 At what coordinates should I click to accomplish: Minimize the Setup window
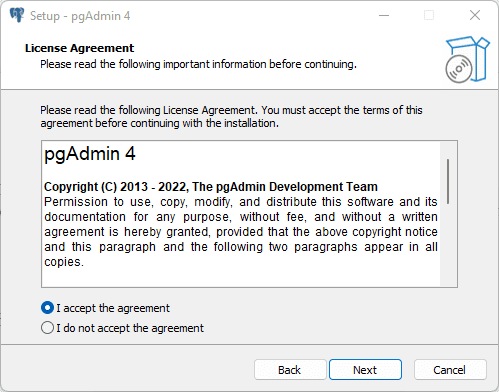click(x=384, y=15)
